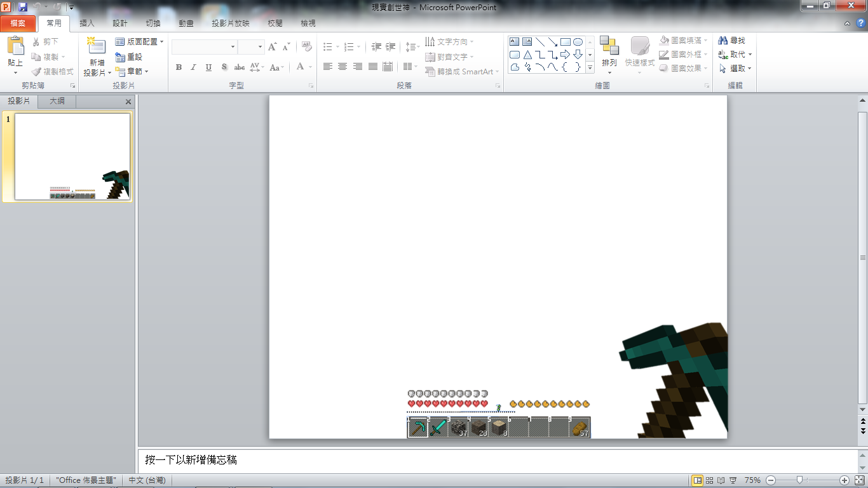Click the zoom out minus button

(770, 480)
